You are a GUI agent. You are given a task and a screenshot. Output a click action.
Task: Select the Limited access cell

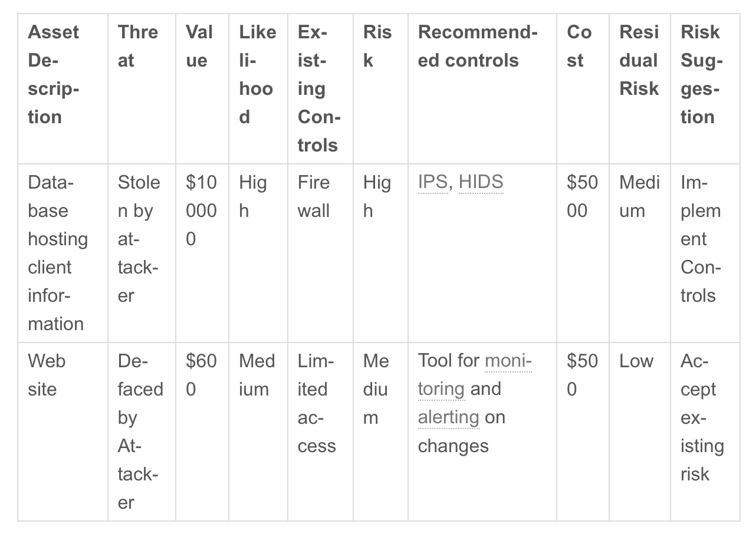pos(316,403)
